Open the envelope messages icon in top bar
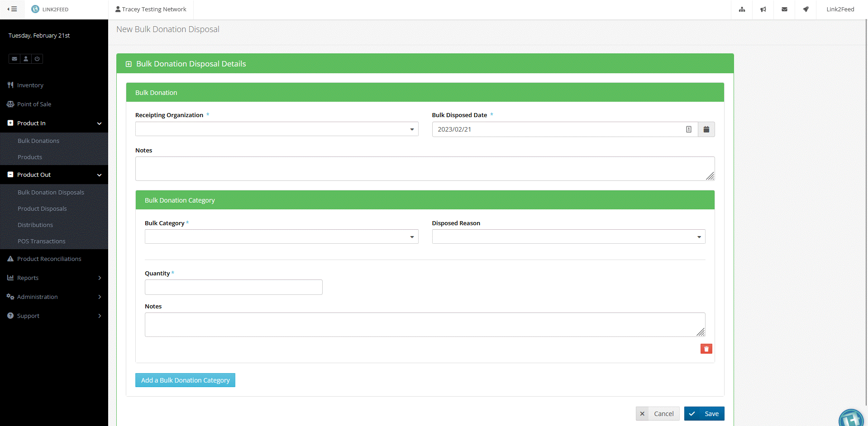 pyautogui.click(x=784, y=9)
